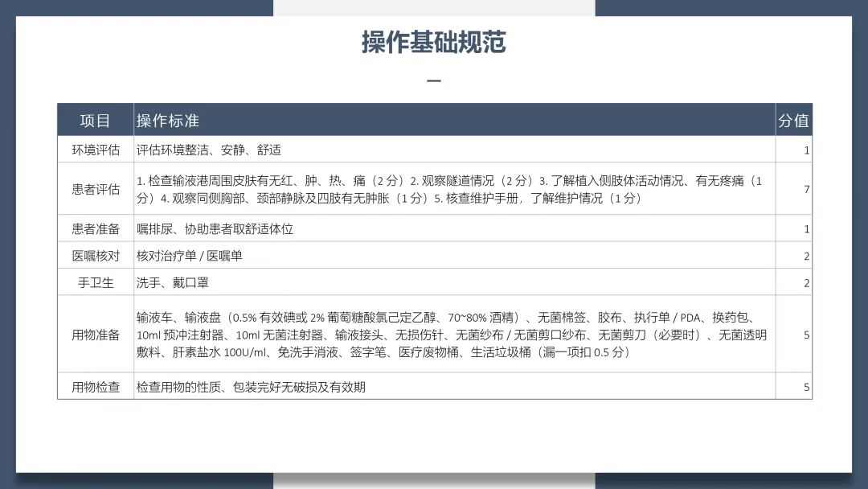Click the 患者准备 row label
Viewport: 868px width, 489px height.
tap(96, 228)
